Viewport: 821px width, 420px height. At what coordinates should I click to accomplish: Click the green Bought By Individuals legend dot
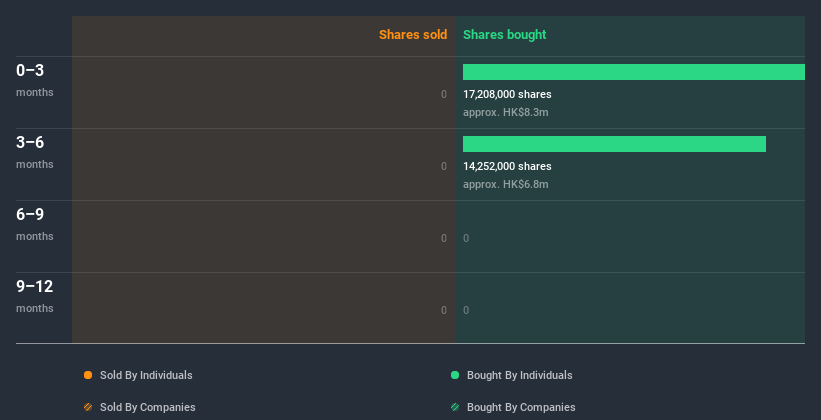pos(455,375)
